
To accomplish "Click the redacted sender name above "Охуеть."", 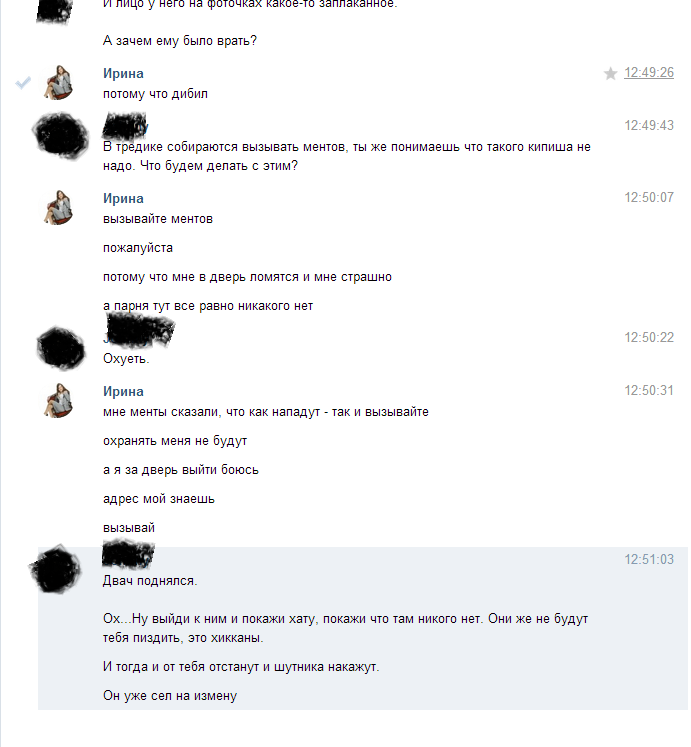I will pos(139,329).
